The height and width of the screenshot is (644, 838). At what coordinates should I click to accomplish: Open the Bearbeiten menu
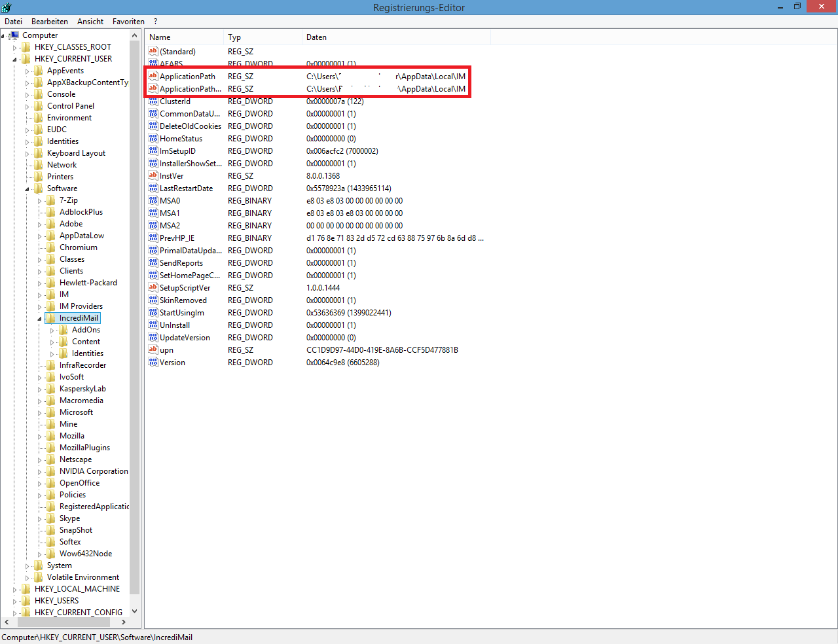tap(49, 22)
